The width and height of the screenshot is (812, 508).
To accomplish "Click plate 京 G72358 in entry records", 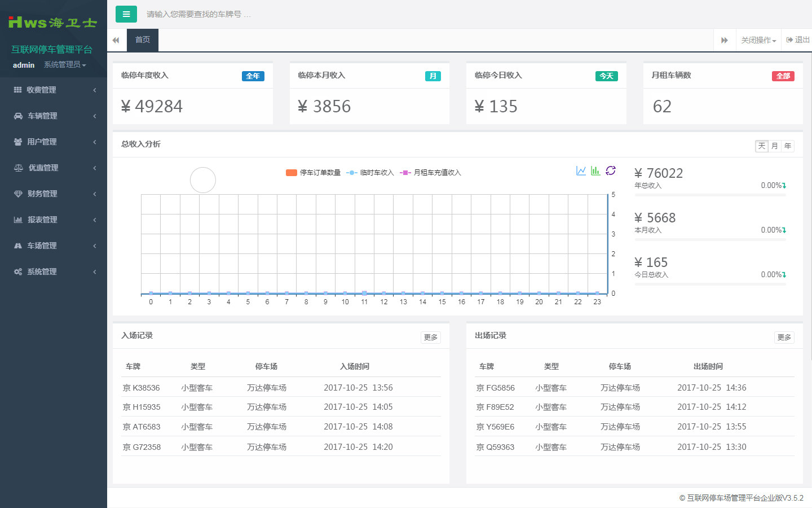I will coord(142,447).
